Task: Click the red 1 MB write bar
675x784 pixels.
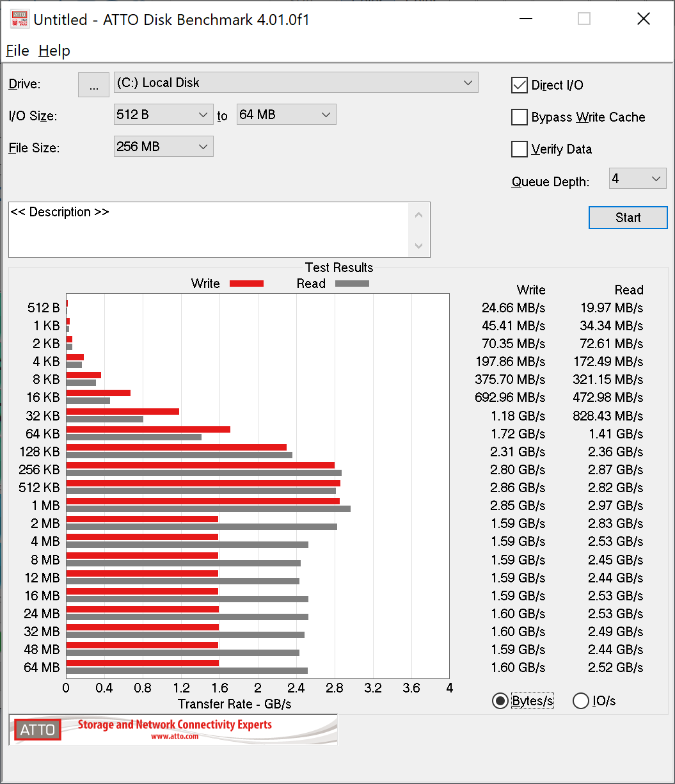Action: tap(203, 501)
